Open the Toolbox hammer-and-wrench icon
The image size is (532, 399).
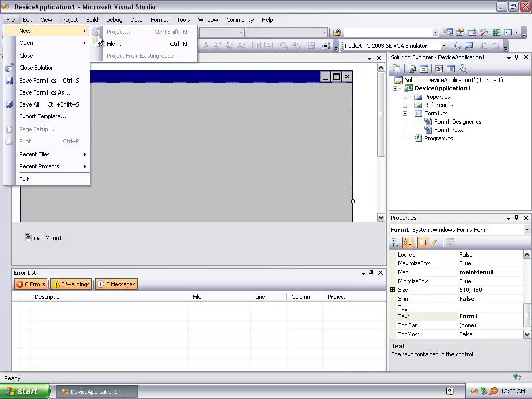click(x=484, y=32)
